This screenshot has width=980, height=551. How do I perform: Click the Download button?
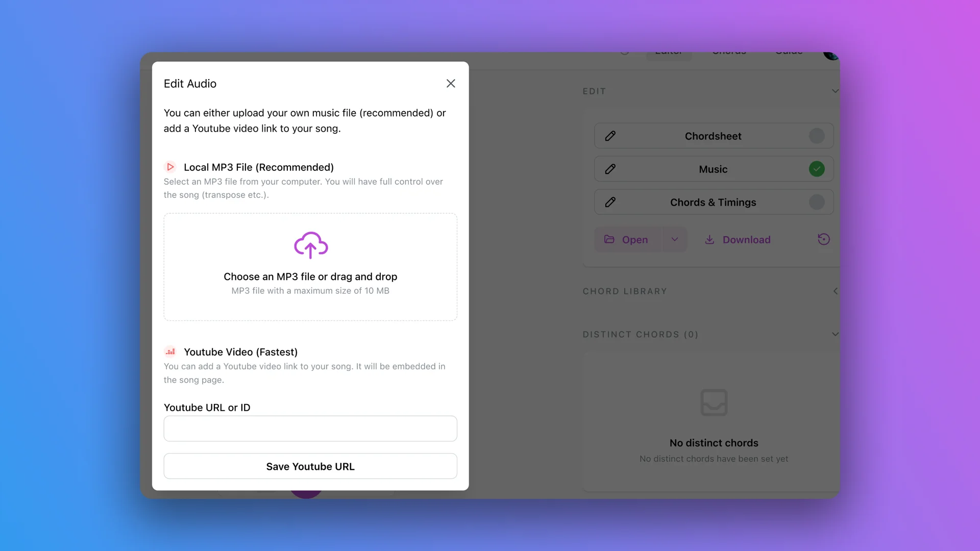[x=738, y=239]
